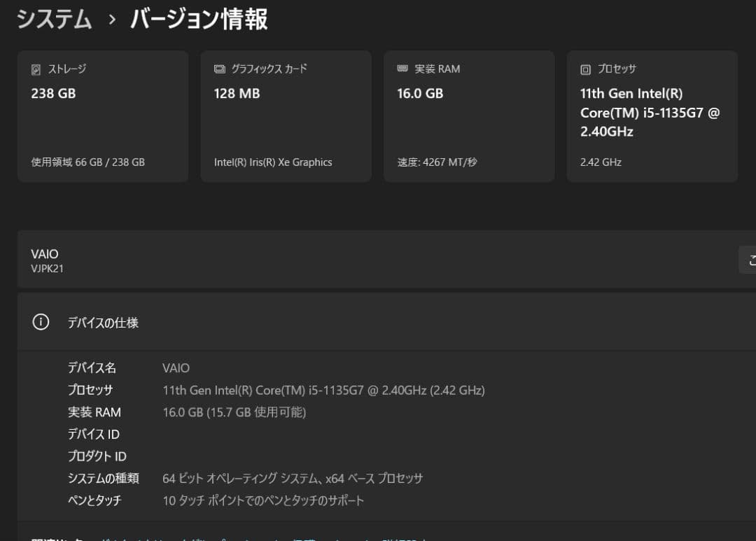The image size is (756, 541).
Task: Click the processor icon on the プロセッサ card
Action: pos(584,69)
